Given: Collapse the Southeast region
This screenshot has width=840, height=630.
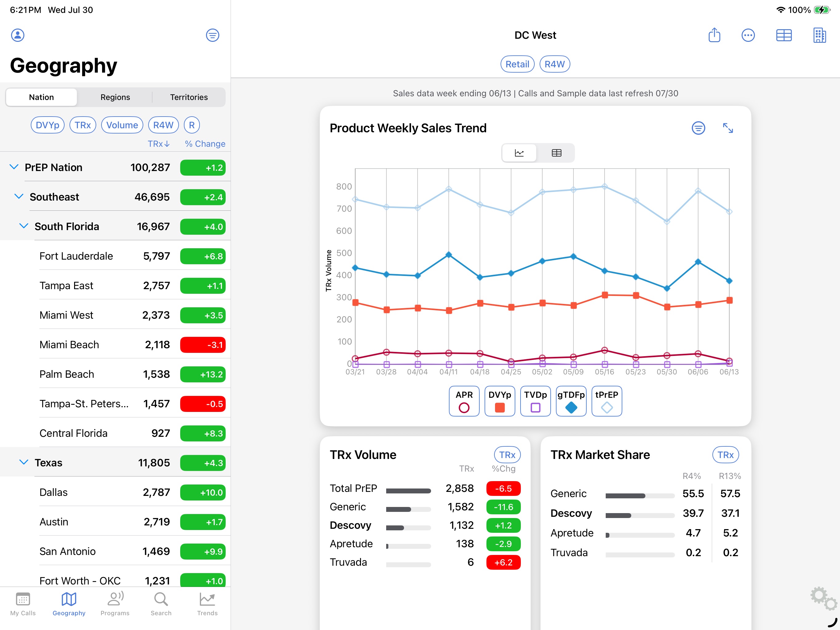Looking at the screenshot, I should [19, 197].
